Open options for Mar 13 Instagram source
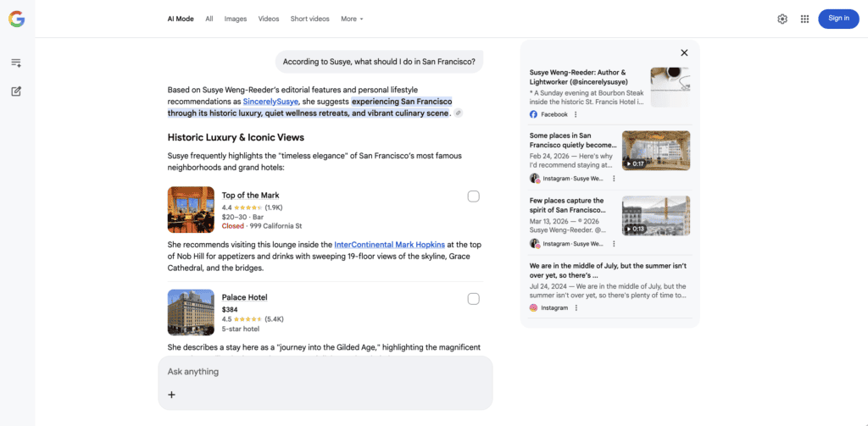This screenshot has height=426, width=868. coord(614,243)
